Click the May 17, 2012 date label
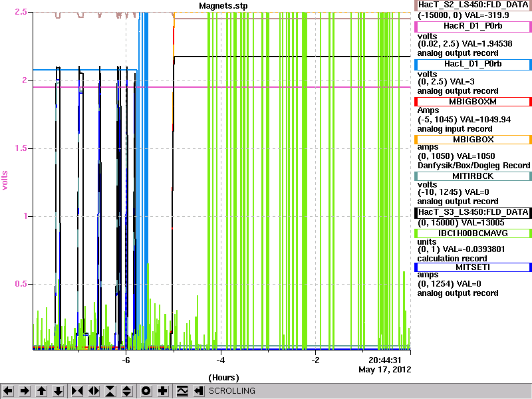 click(x=385, y=370)
